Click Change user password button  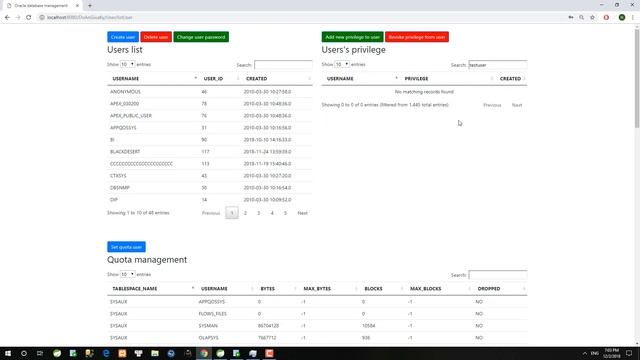(x=201, y=37)
